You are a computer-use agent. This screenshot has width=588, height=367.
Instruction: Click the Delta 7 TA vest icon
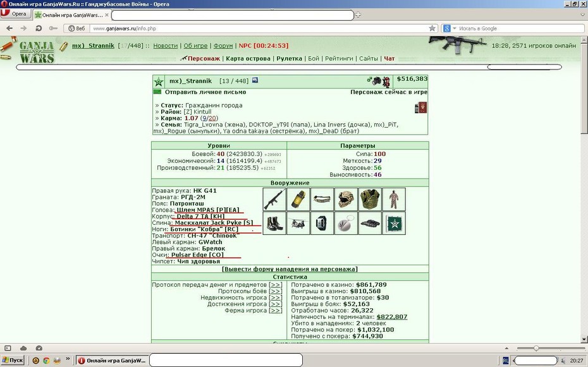coord(370,199)
